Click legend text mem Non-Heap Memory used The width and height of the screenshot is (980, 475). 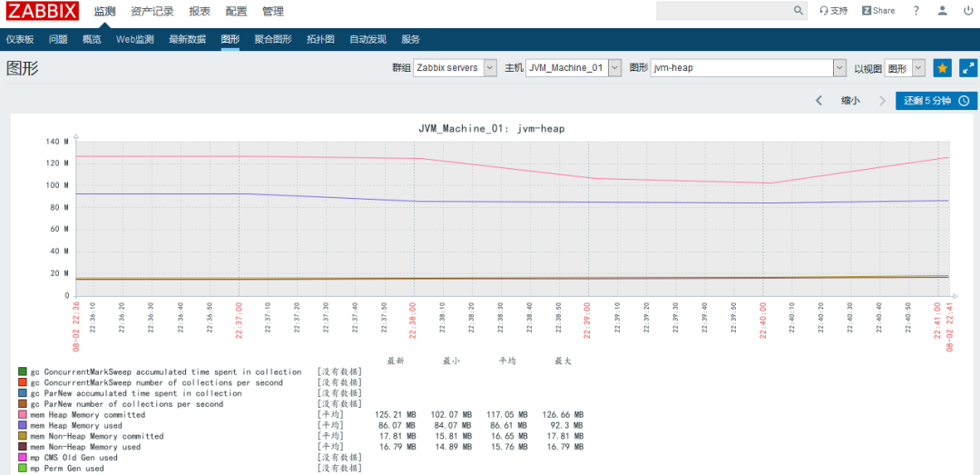85,447
